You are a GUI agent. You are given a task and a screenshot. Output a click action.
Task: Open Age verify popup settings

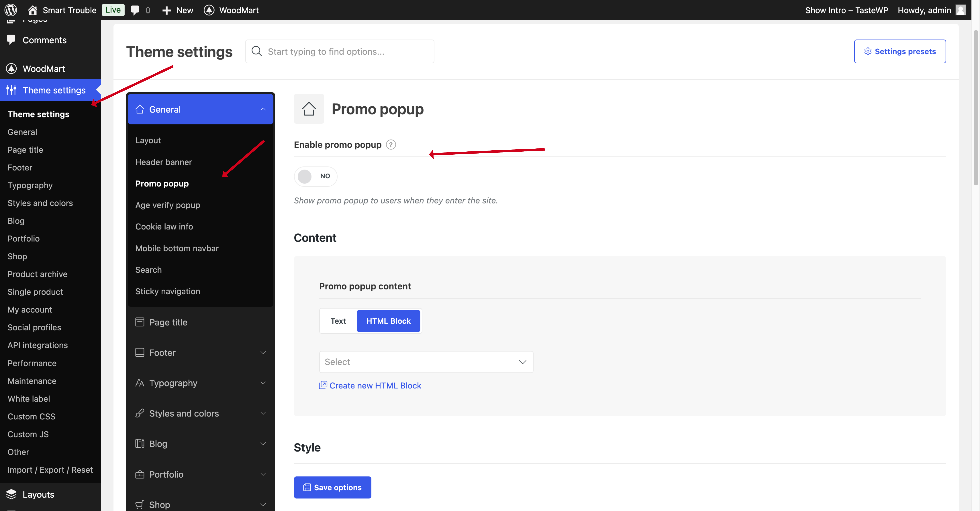click(167, 205)
